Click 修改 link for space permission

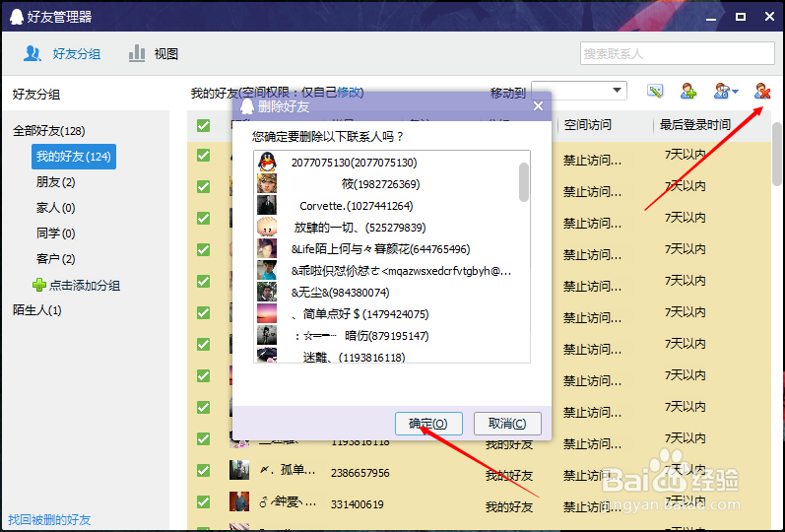pyautogui.click(x=349, y=93)
